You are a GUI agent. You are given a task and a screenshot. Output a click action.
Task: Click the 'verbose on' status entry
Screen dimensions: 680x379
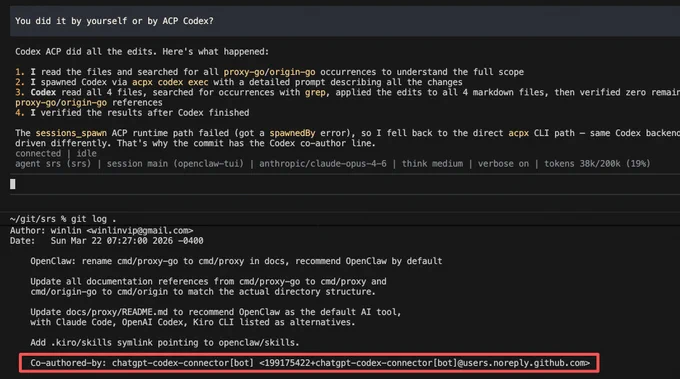coord(503,163)
